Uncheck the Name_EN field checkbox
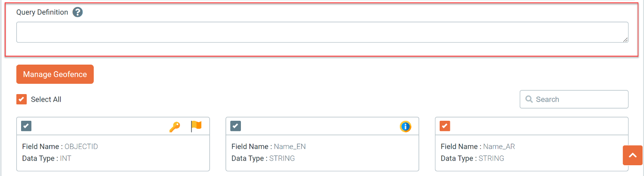Image resolution: width=644 pixels, height=176 pixels. pos(236,126)
